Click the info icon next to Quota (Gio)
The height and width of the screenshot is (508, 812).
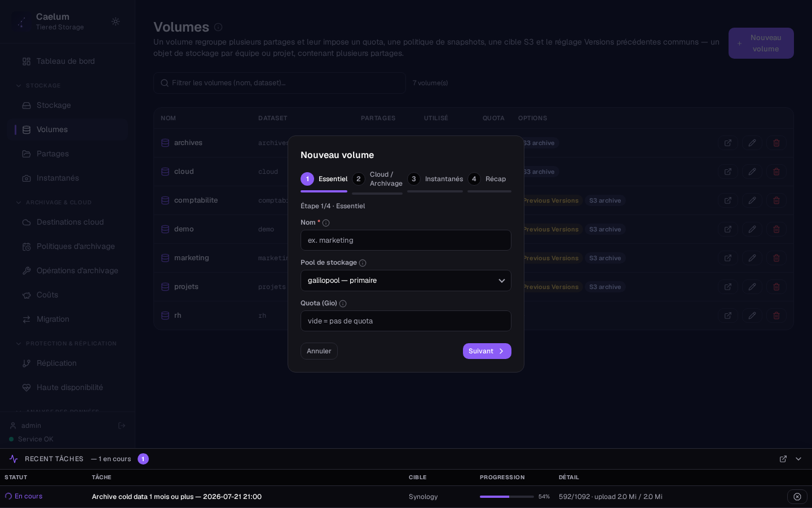point(343,304)
